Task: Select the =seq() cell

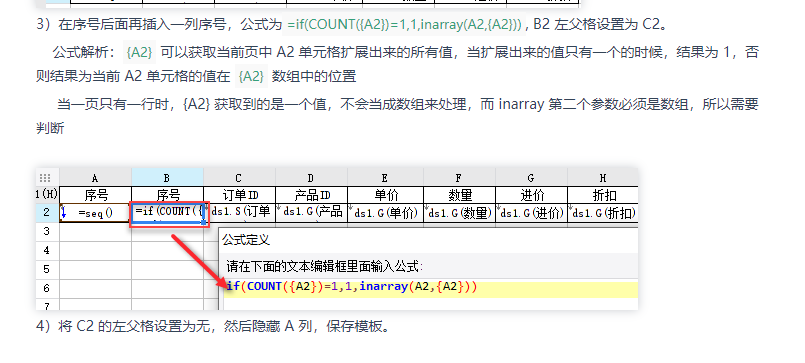Action: pos(95,213)
